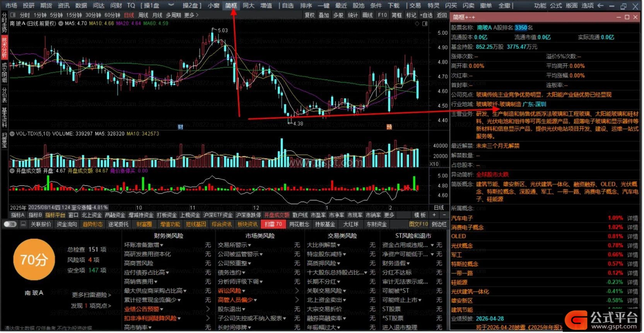Image resolution: width=644 pixels, height=333 pixels.
Task: Click the 2026-04-28 performance forecast date
Action: [x=490, y=319]
